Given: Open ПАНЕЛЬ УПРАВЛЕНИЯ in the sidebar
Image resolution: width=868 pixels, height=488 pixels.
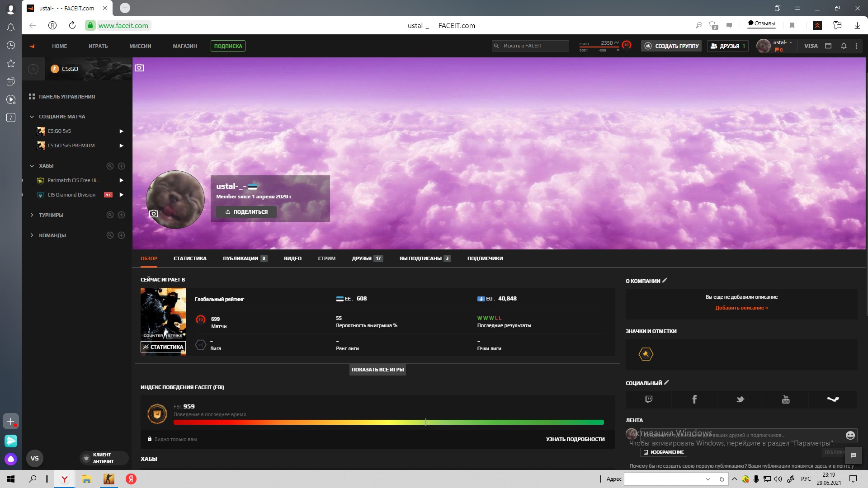Looking at the screenshot, I should pos(62,97).
